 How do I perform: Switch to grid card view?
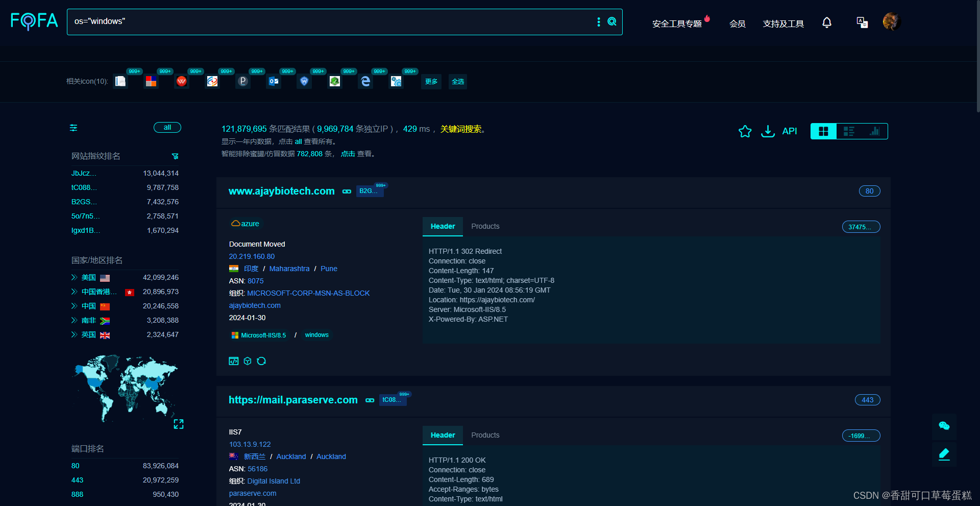point(823,131)
